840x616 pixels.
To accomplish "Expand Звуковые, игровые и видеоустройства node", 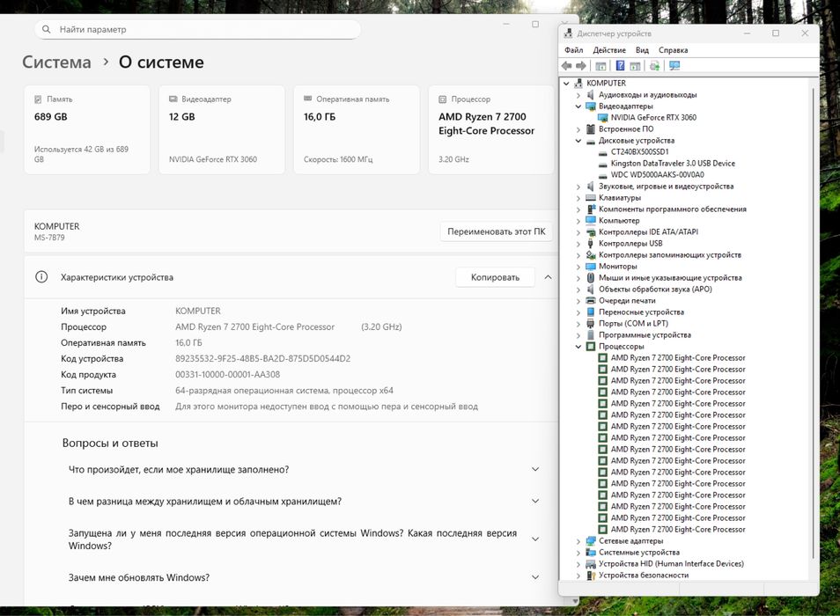I will click(x=578, y=187).
